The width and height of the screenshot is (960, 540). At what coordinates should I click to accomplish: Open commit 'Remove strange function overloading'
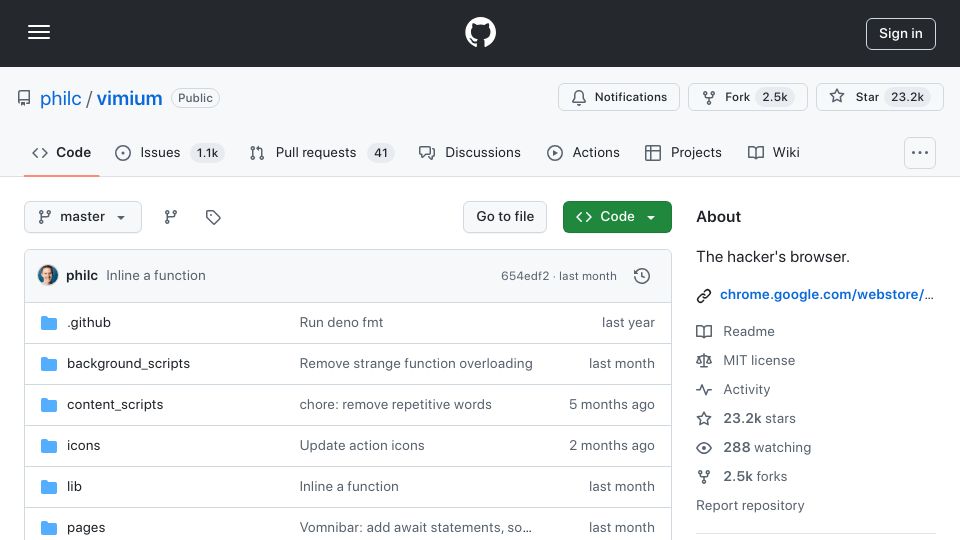(416, 364)
